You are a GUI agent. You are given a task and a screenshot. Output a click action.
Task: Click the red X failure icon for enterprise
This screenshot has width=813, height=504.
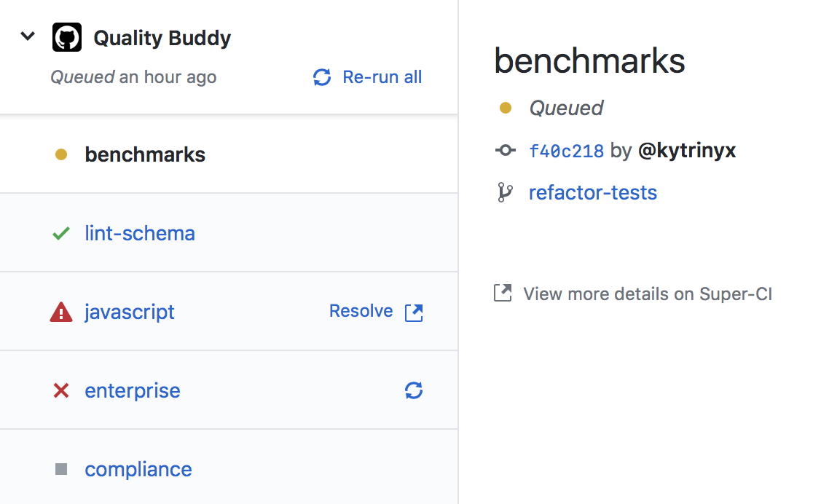61,390
